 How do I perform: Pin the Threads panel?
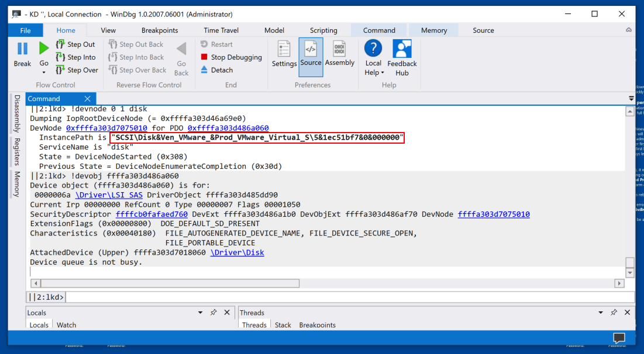pos(614,312)
